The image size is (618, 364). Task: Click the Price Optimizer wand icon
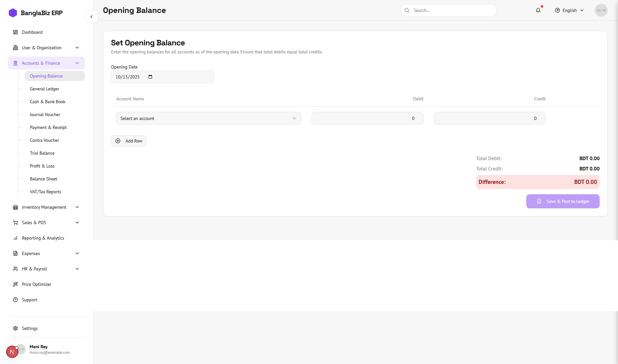pyautogui.click(x=15, y=284)
